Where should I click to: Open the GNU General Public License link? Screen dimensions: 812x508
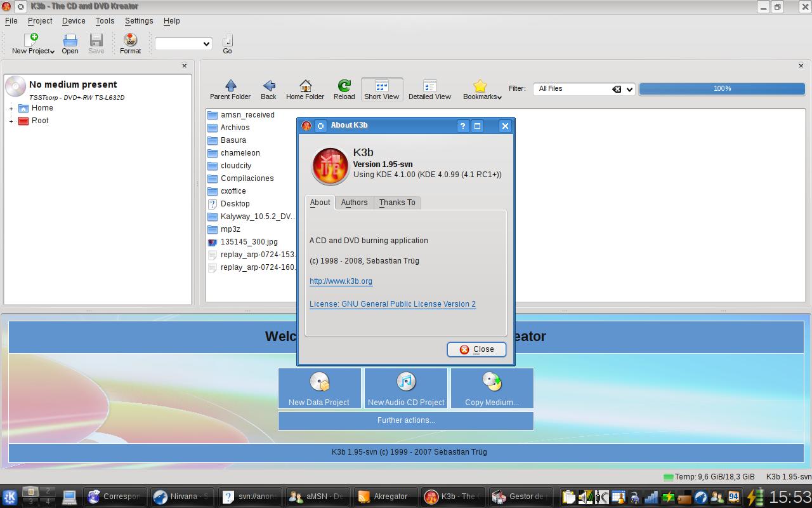(393, 304)
